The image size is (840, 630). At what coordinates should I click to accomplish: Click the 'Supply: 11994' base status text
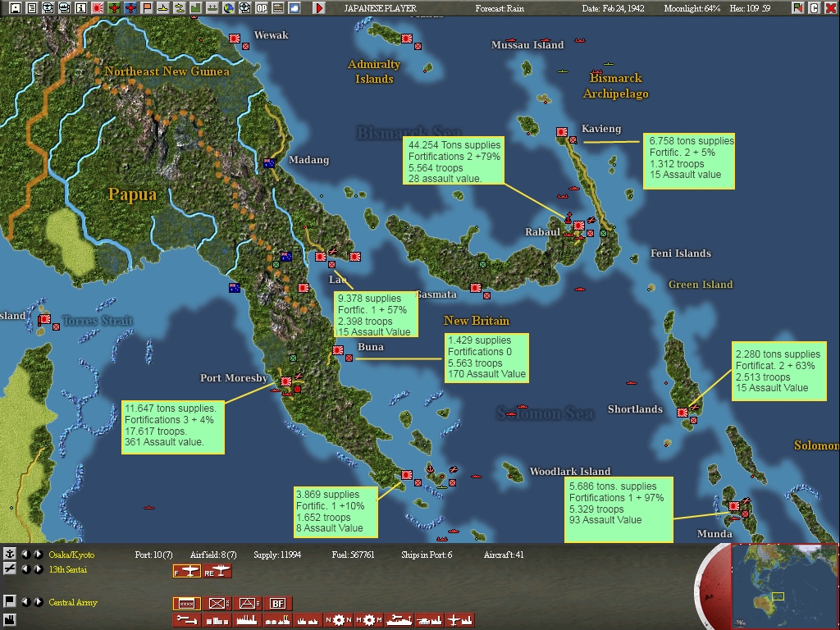coord(277,555)
